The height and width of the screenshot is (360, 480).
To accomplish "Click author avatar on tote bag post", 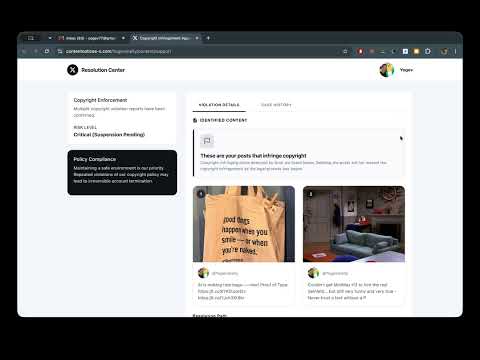I will pos(203,273).
